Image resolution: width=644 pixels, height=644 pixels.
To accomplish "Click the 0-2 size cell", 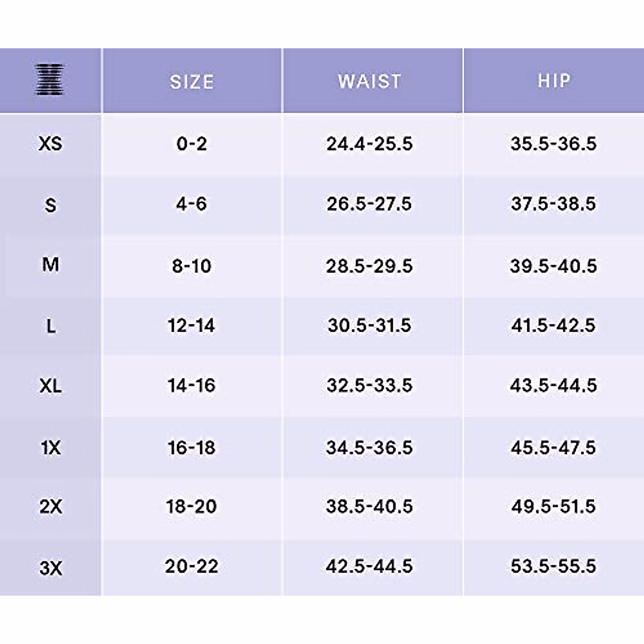I will pos(192,144).
